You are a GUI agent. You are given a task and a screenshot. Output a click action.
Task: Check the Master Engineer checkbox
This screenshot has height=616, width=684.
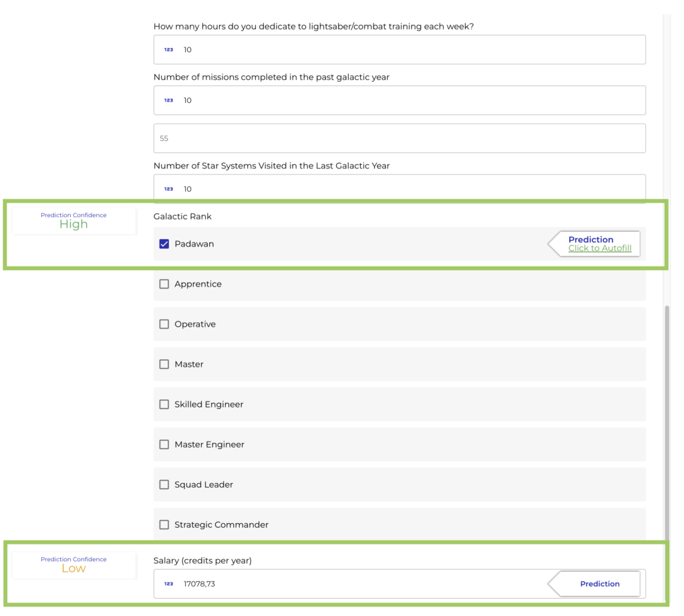[x=164, y=444]
